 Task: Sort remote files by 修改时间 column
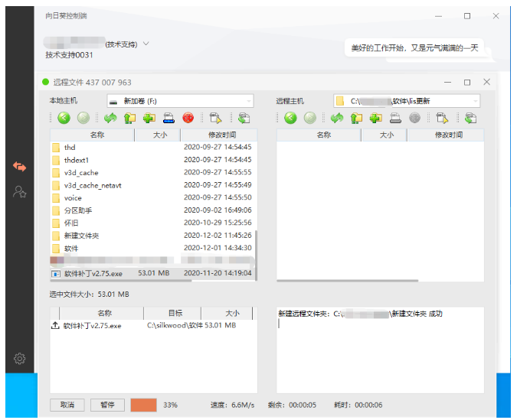446,135
